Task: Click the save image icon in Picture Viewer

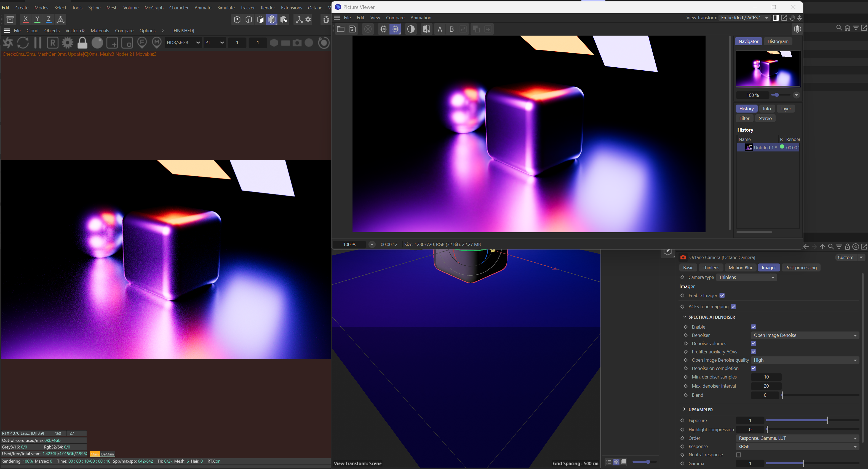Action: click(352, 29)
